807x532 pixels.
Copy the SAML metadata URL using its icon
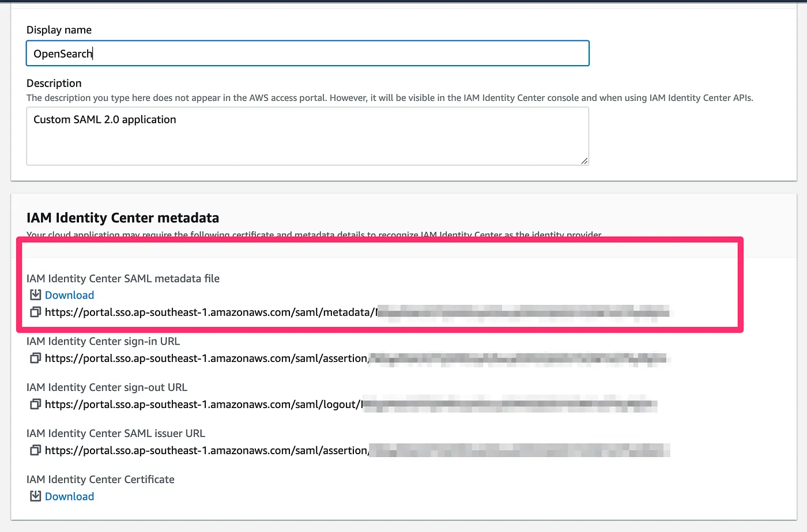pyautogui.click(x=36, y=312)
